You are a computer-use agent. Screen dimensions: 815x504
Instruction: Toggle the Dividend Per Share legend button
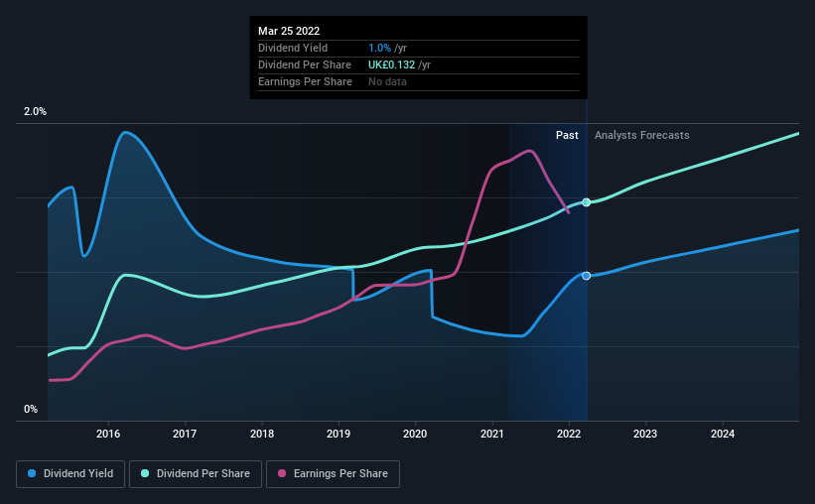tap(196, 474)
